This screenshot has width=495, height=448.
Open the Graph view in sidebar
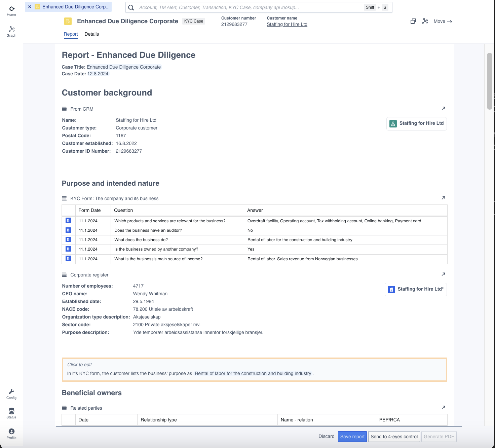coord(11,32)
